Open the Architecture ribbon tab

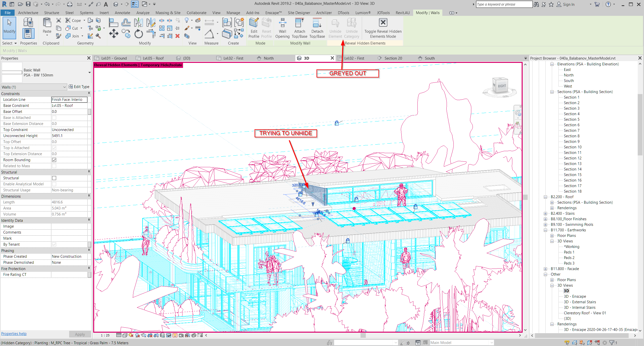pos(28,13)
